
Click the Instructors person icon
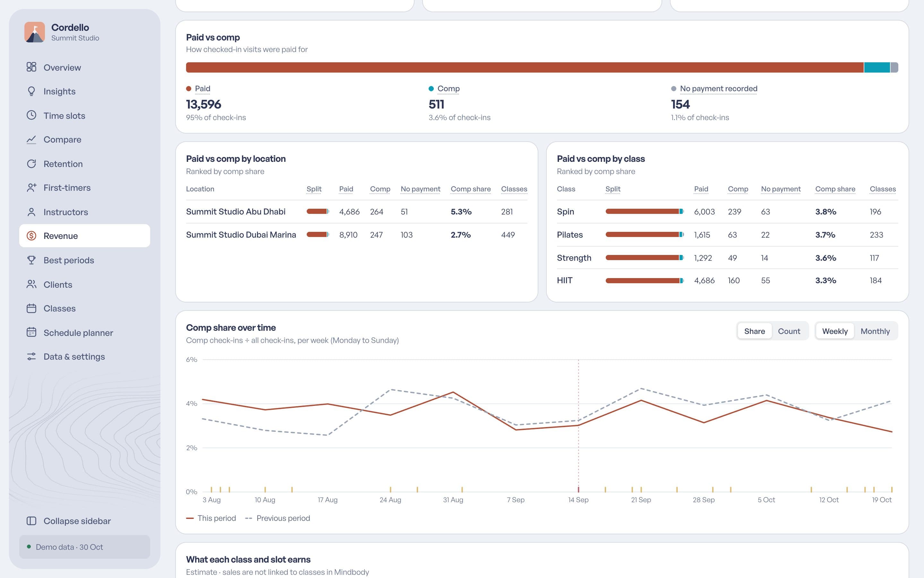point(31,212)
